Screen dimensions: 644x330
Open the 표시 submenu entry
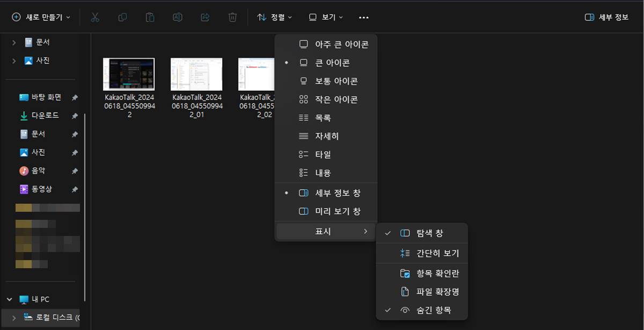(x=326, y=232)
